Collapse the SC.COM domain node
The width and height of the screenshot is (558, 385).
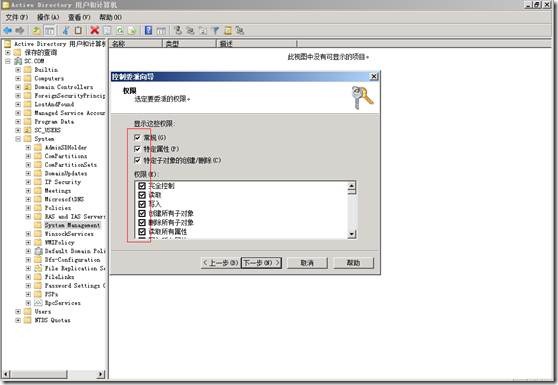tap(8, 61)
